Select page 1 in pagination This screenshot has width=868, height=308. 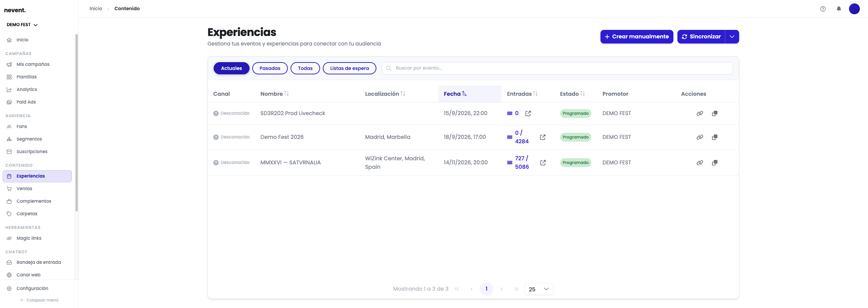point(487,289)
